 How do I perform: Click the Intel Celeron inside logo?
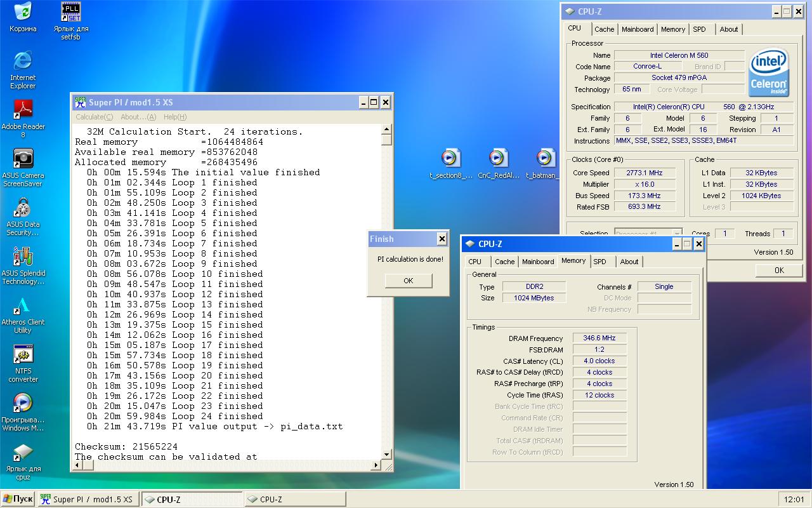[769, 73]
